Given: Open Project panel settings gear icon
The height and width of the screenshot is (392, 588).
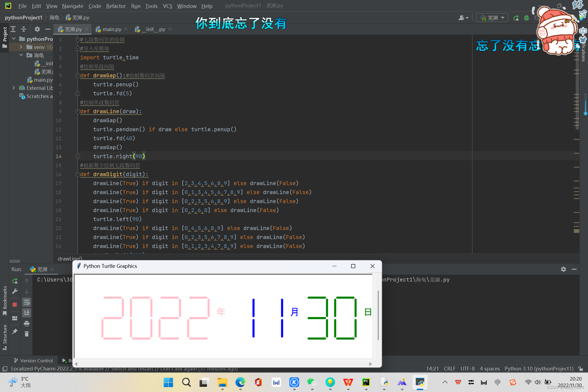Looking at the screenshot, I should tap(37, 29).
